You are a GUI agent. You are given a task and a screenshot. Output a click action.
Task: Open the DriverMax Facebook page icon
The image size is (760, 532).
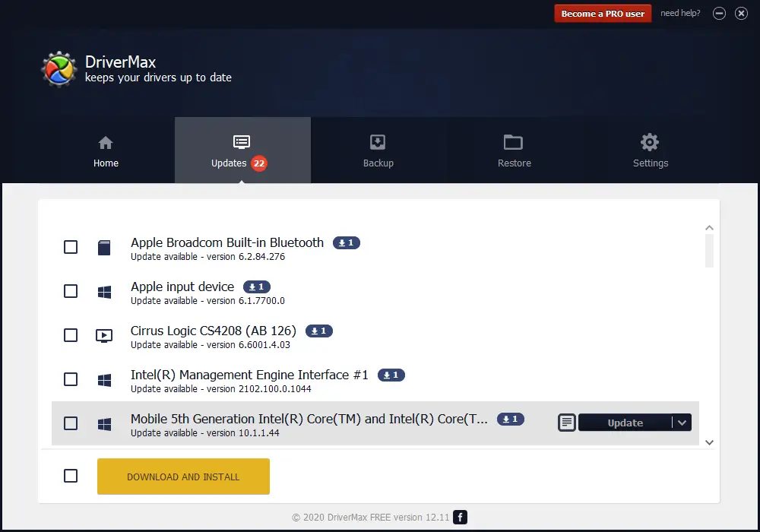point(460,517)
